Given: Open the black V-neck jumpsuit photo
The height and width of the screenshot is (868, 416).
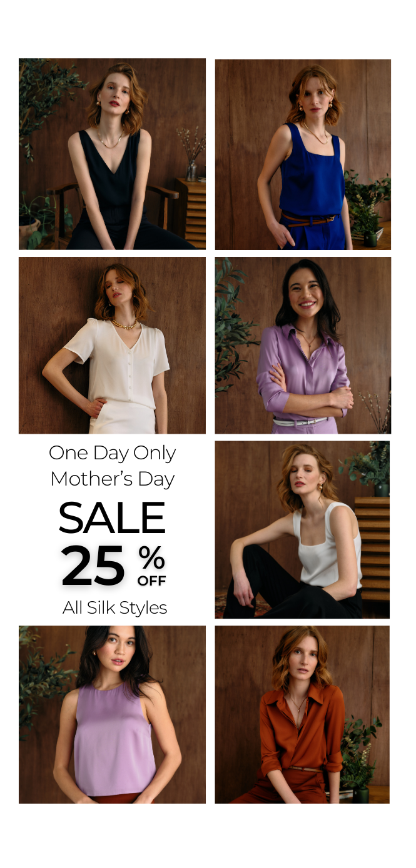Looking at the screenshot, I should click(x=112, y=154).
